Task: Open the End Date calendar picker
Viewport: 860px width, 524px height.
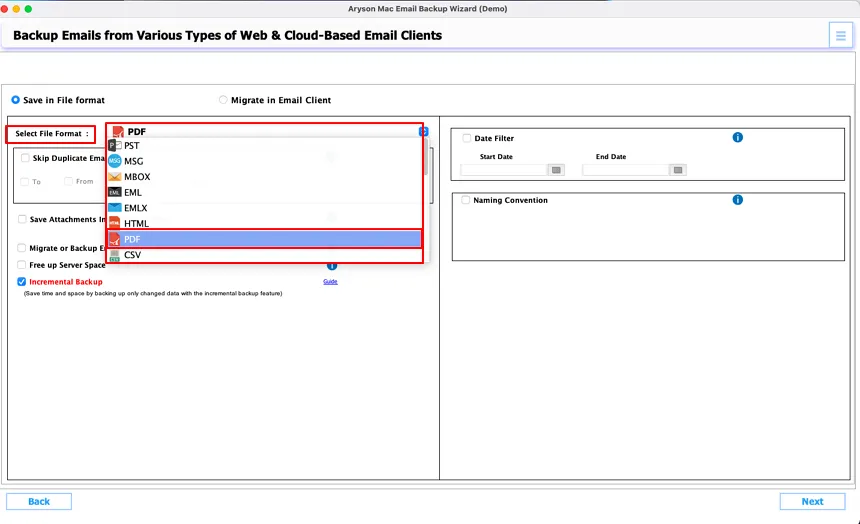Action: click(678, 170)
